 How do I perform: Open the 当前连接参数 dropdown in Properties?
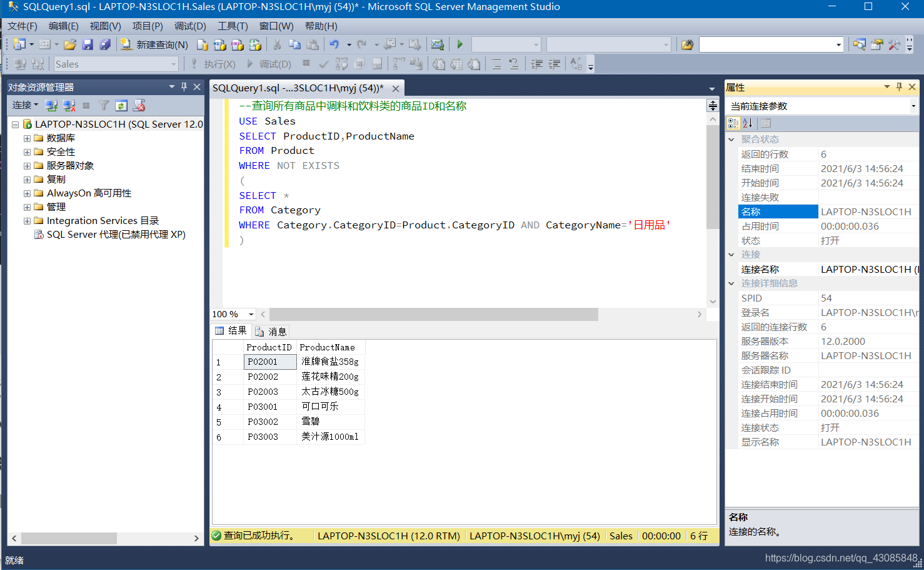913,106
